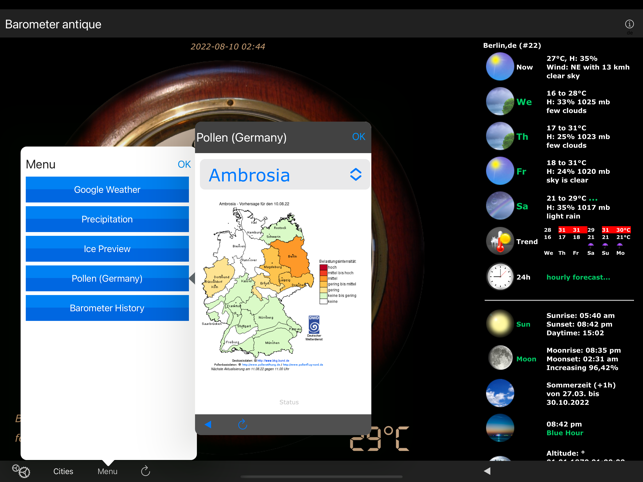Image resolution: width=643 pixels, height=482 pixels.
Task: Click the 29°C temperature readout
Action: 379,438
